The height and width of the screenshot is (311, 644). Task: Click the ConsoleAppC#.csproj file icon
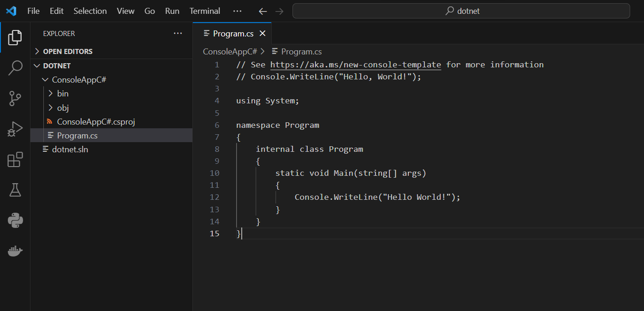pos(49,122)
